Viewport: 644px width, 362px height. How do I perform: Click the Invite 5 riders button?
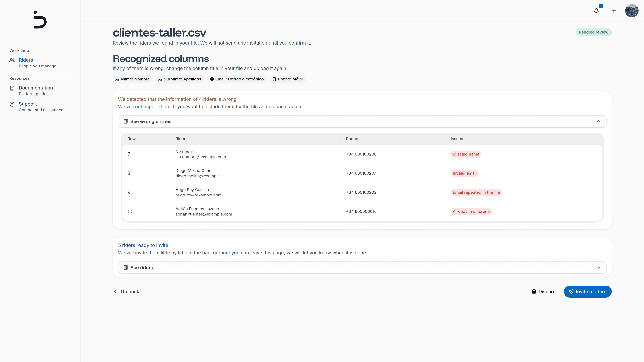coord(587,292)
